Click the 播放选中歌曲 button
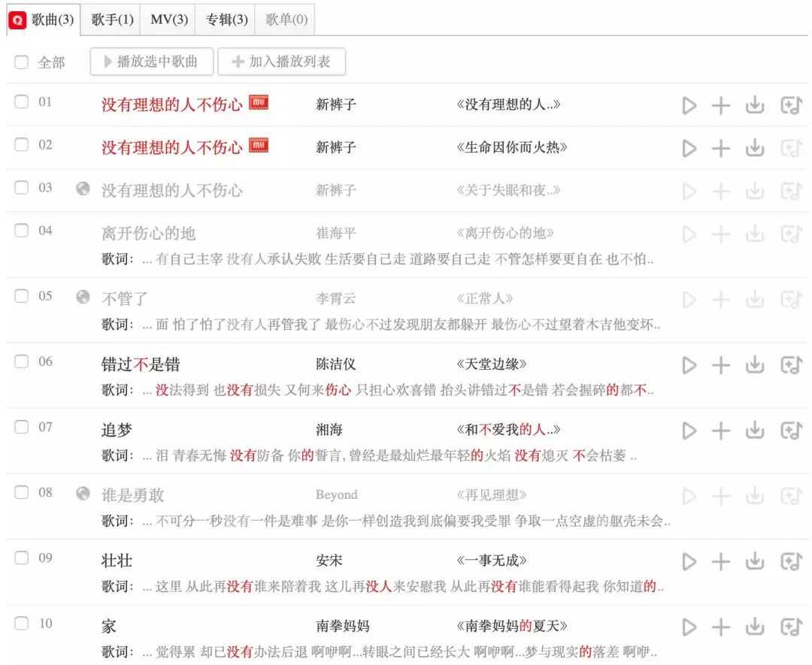Image resolution: width=812 pixels, height=665 pixels. (152, 62)
